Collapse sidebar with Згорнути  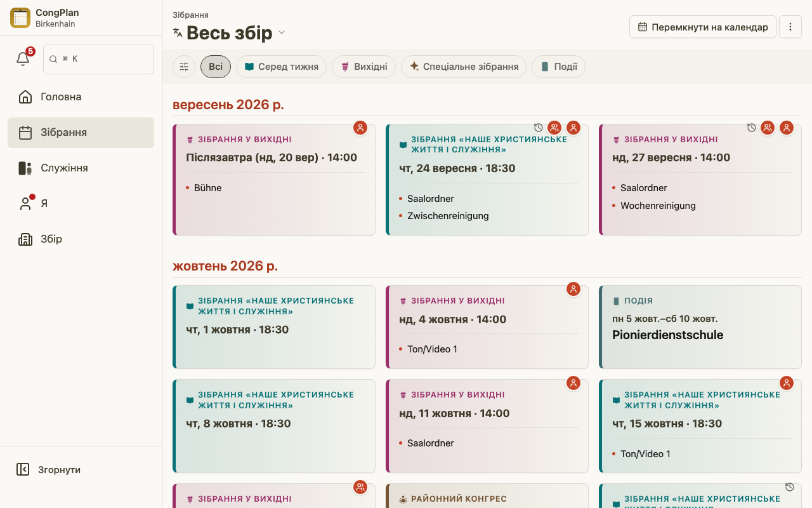81,470
